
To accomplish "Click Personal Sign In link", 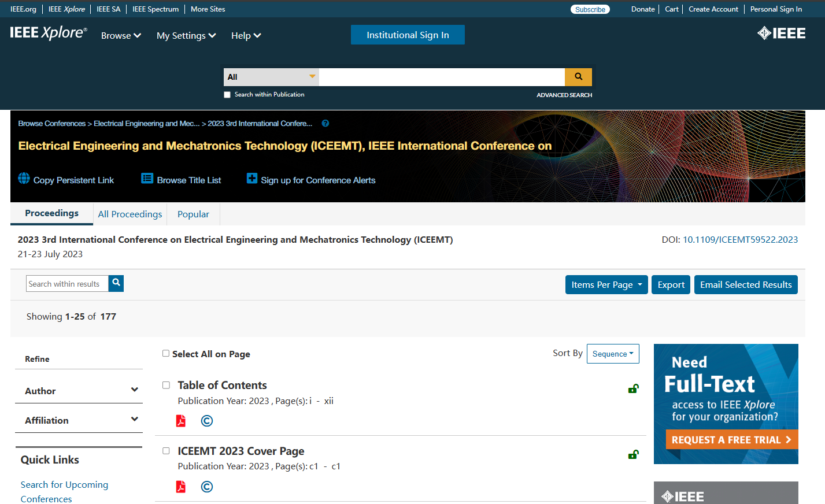I will point(776,9).
